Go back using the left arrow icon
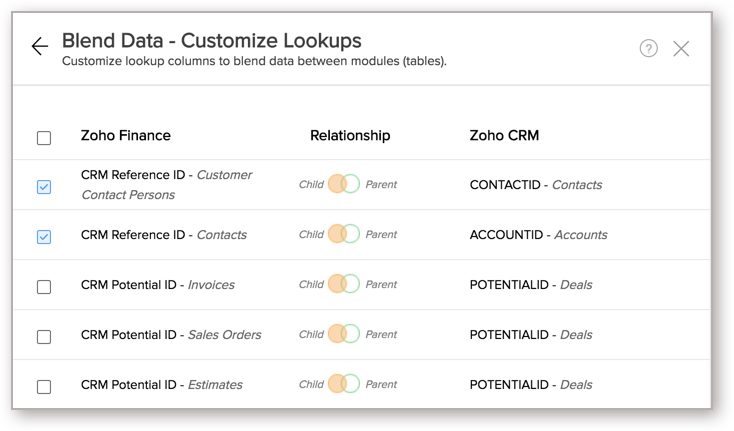This screenshot has width=734, height=431. (x=40, y=46)
